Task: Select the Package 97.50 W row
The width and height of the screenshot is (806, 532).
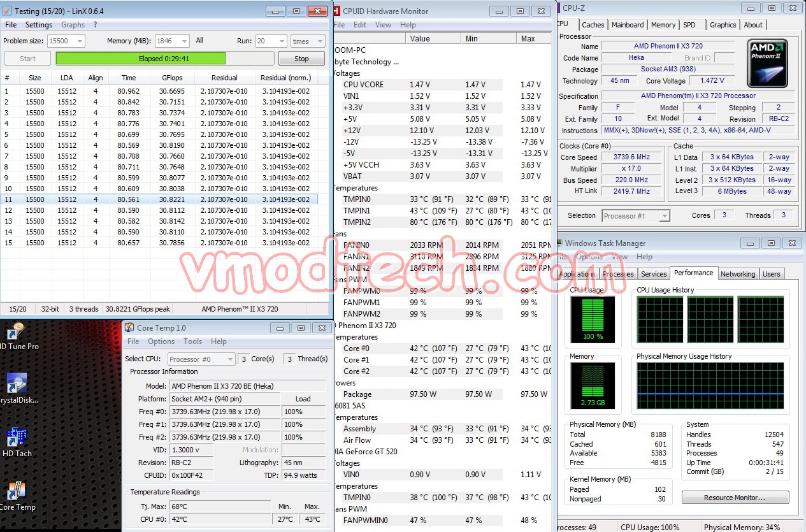Action: [442, 394]
